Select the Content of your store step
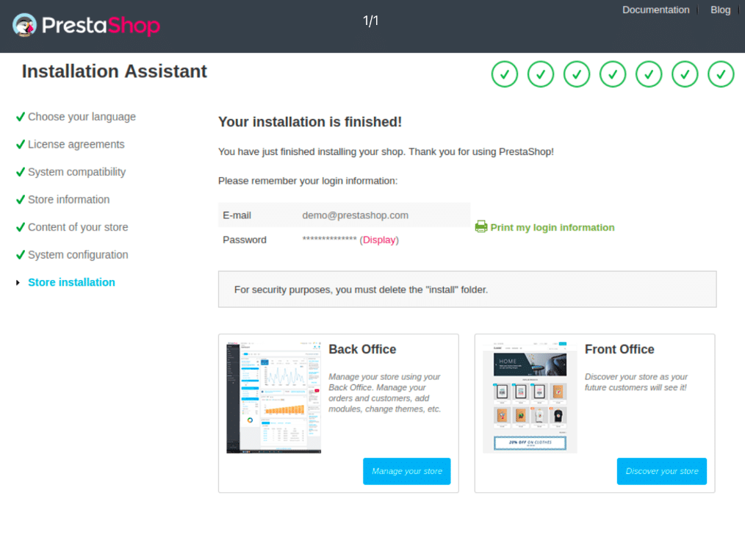Image resolution: width=745 pixels, height=560 pixels. (78, 227)
